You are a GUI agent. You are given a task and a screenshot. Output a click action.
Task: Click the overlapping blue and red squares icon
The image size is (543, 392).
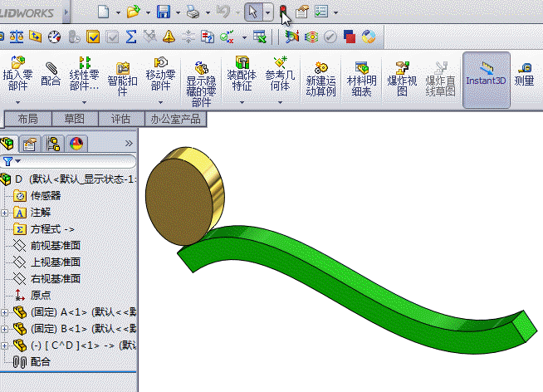coord(350,37)
